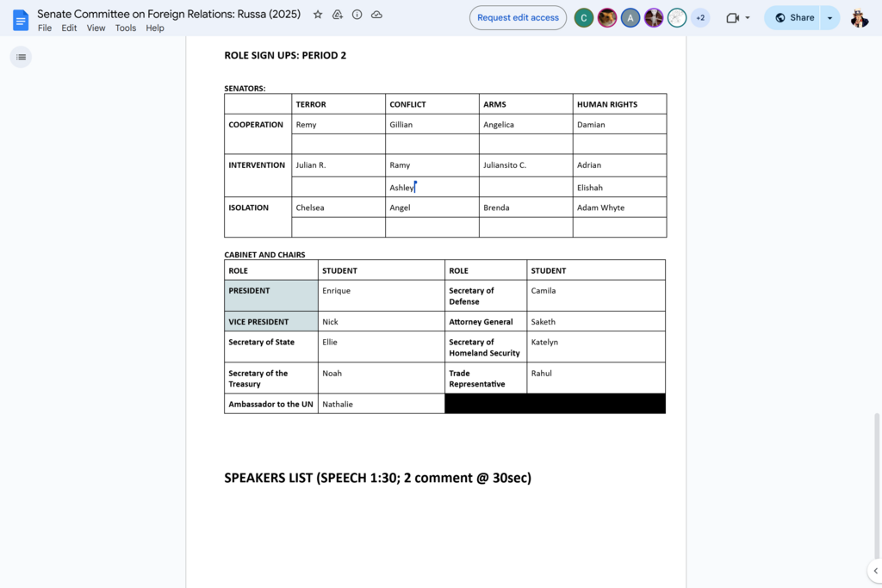
Task: Click the Secretary of Homeland Security cell
Action: (x=486, y=347)
